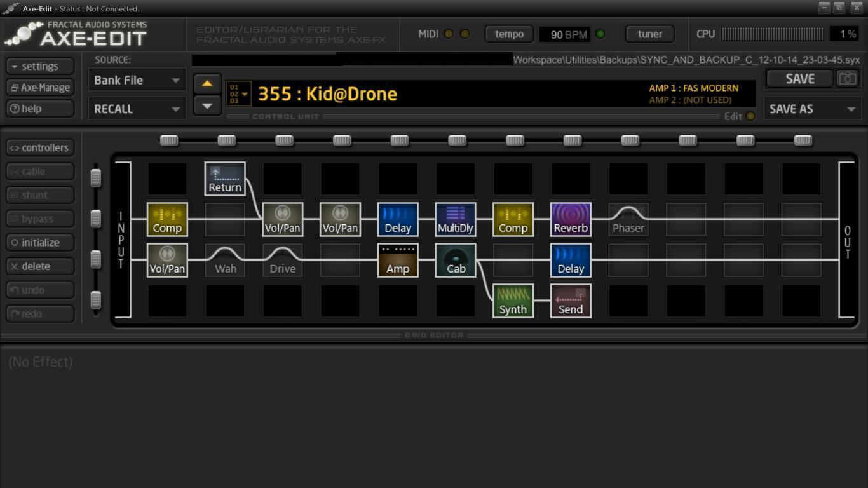Select the Vol/Pan block in third row
868x488 pixels.
pyautogui.click(x=167, y=260)
